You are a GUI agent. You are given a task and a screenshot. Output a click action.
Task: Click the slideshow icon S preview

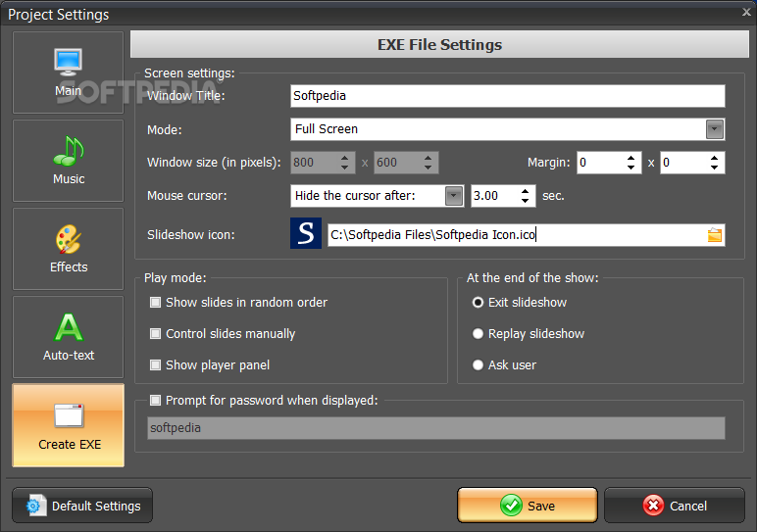(x=306, y=233)
